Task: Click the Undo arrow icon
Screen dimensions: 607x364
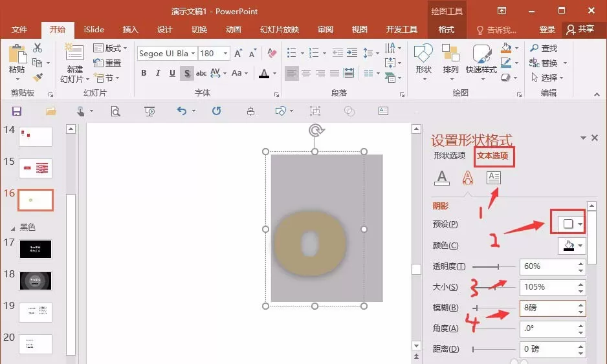Action: point(182,111)
